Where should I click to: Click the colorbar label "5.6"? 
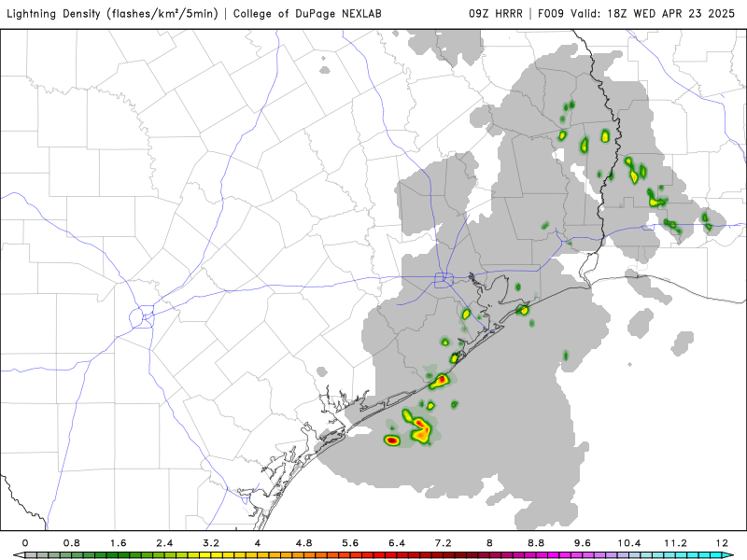point(350,543)
